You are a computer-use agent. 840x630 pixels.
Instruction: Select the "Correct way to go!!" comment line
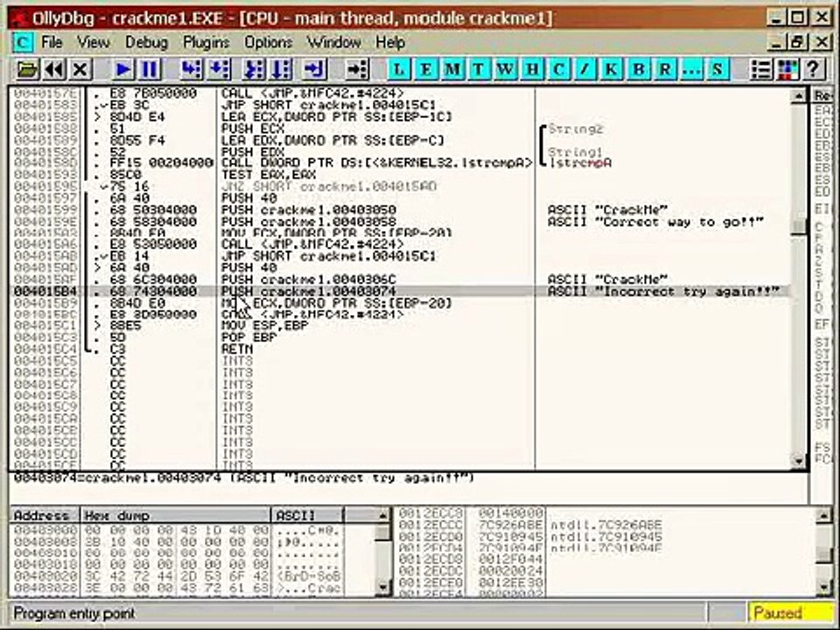coord(399,221)
